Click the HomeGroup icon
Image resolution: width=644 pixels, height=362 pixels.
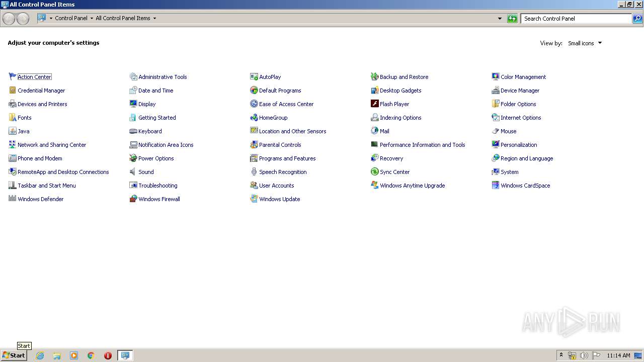click(254, 118)
